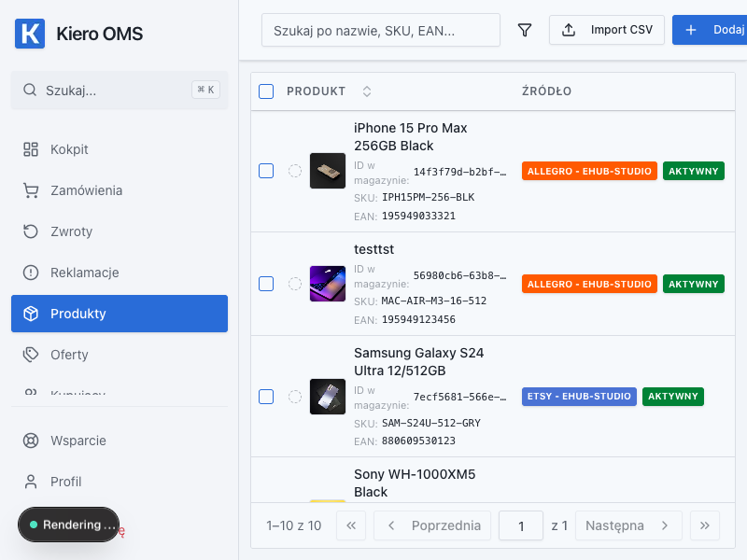Click the ALLEGRO - EHUB-STUDIO badge for testtst
Screen dimensions: 747x560
point(589,284)
